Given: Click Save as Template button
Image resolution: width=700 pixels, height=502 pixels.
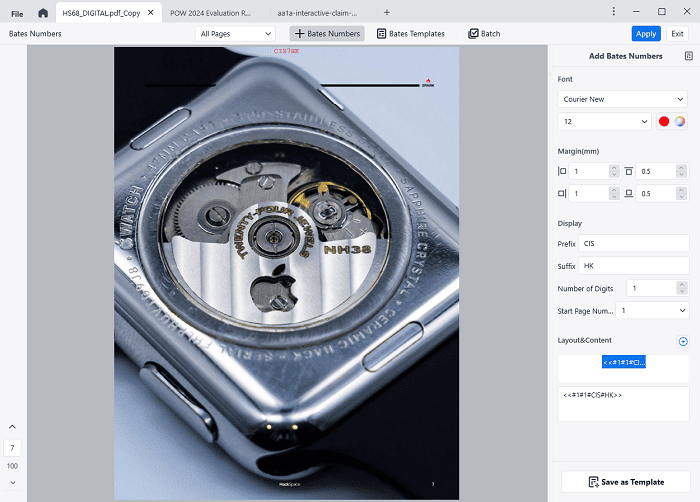Looking at the screenshot, I should (623, 482).
